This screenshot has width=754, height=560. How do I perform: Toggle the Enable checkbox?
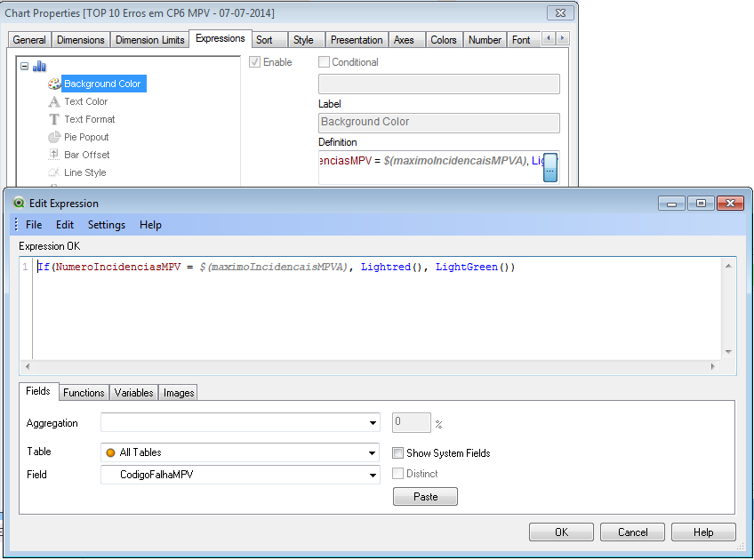tap(255, 62)
